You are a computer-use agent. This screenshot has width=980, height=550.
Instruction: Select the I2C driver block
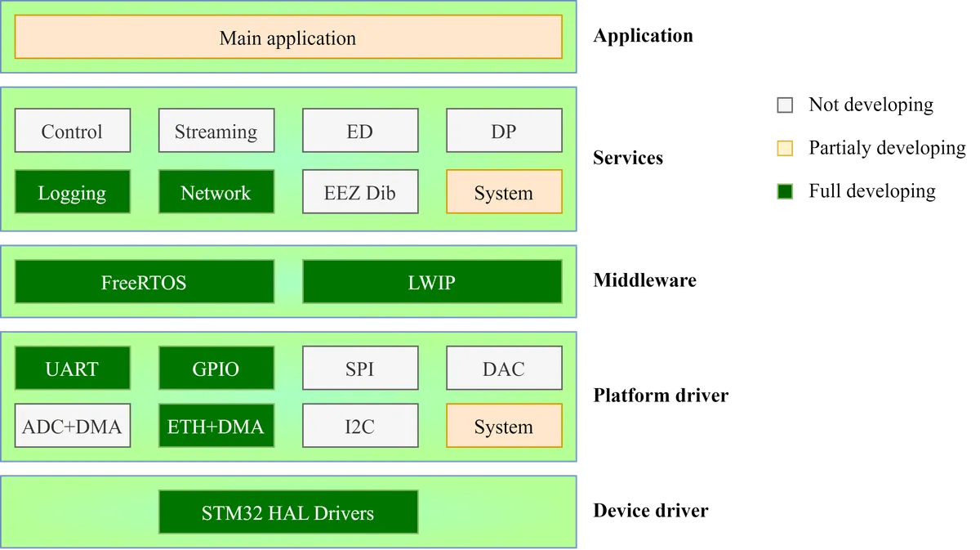tap(360, 426)
